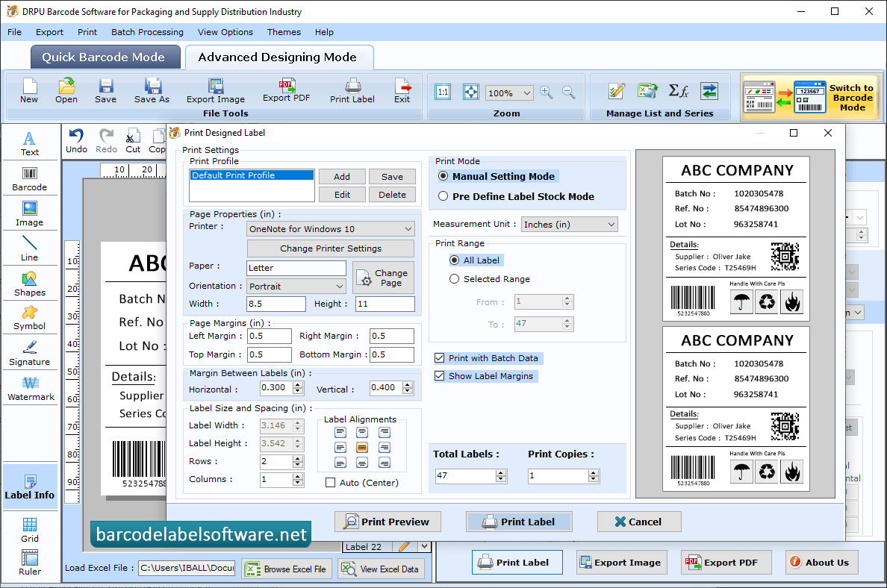Enable Auto (Center) alignment checkbox
The height and width of the screenshot is (588, 887).
pos(330,483)
